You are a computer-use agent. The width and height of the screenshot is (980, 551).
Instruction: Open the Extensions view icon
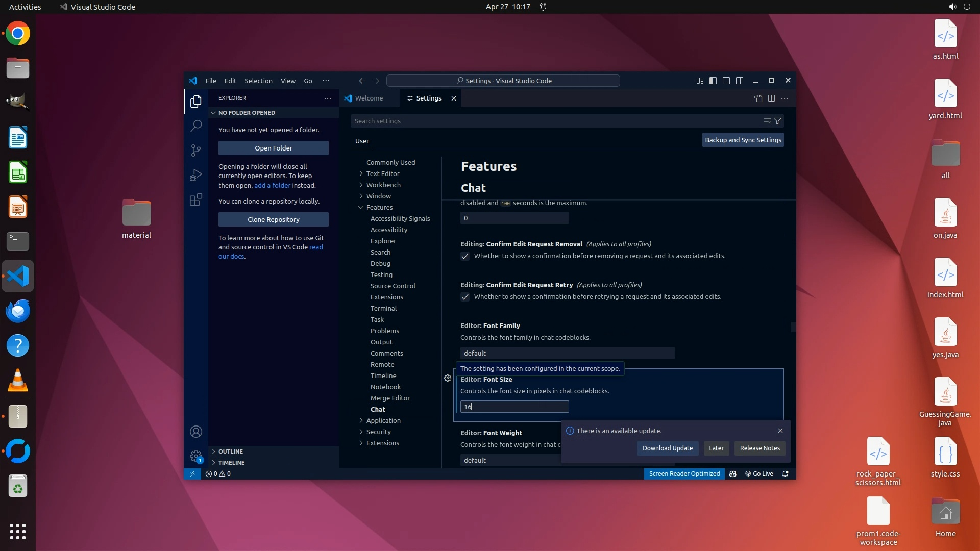(196, 199)
